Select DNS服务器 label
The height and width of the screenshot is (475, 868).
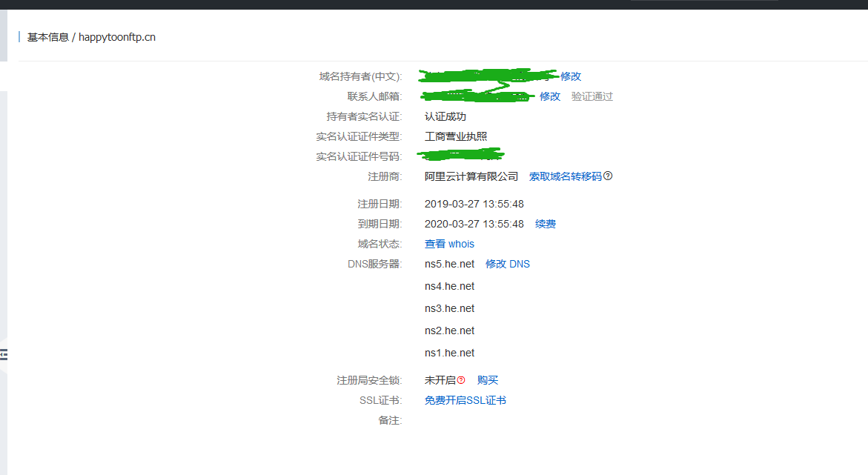pyautogui.click(x=375, y=264)
